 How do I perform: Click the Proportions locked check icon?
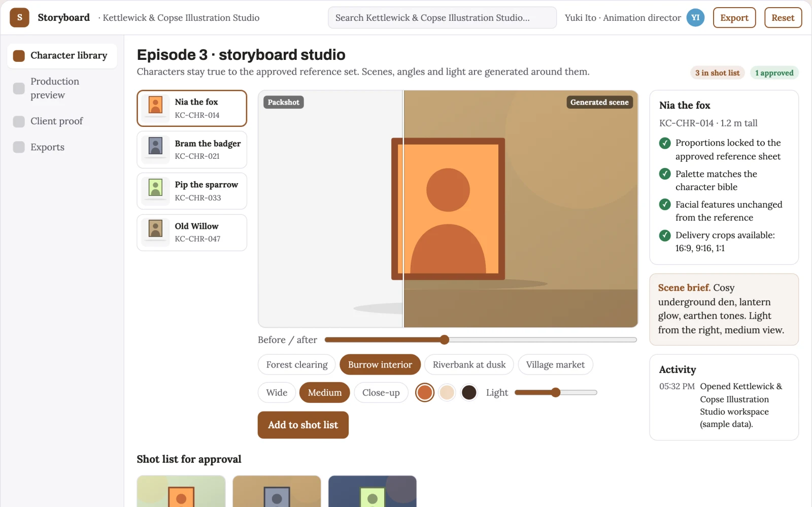[x=665, y=143]
